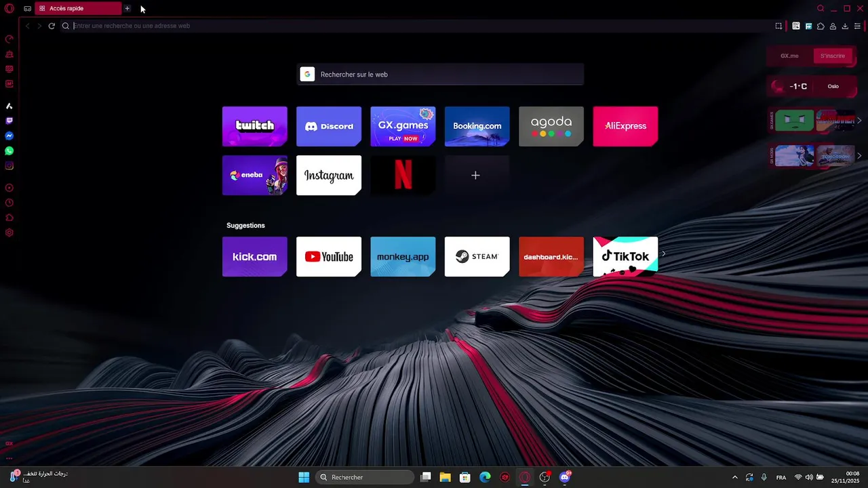Viewport: 868px width, 488px height.
Task: Open the profile account icon
Action: pyautogui.click(x=833, y=26)
